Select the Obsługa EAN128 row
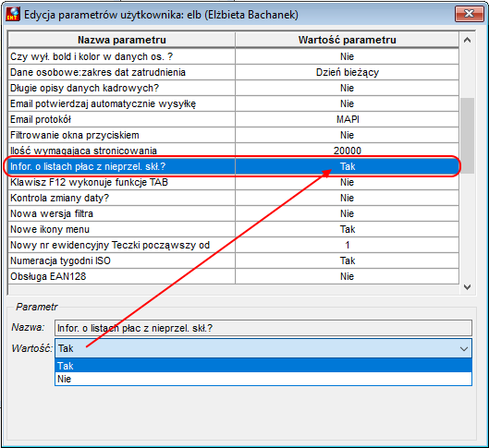Screen dimensions: 489x448 pos(234,276)
